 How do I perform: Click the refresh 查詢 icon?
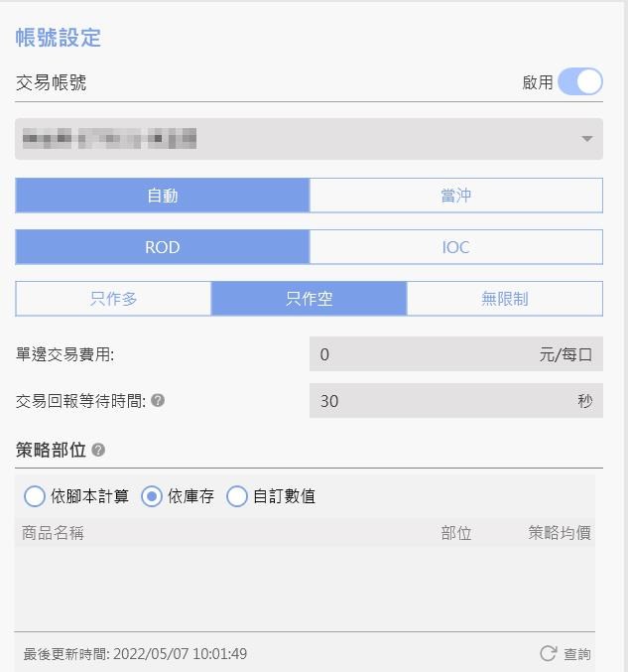pos(548,653)
